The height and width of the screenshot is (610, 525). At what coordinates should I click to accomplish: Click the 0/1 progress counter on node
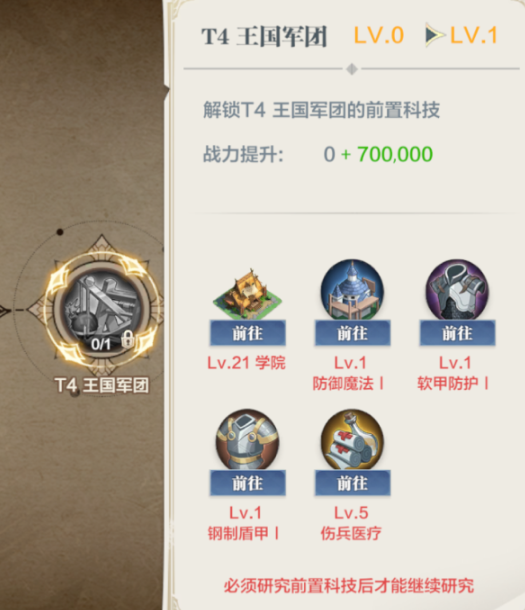click(x=101, y=344)
